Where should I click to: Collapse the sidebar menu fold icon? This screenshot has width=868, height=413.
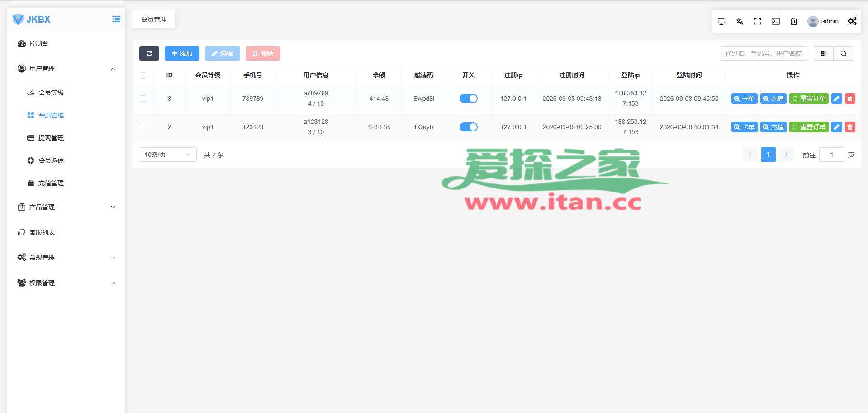tap(116, 19)
